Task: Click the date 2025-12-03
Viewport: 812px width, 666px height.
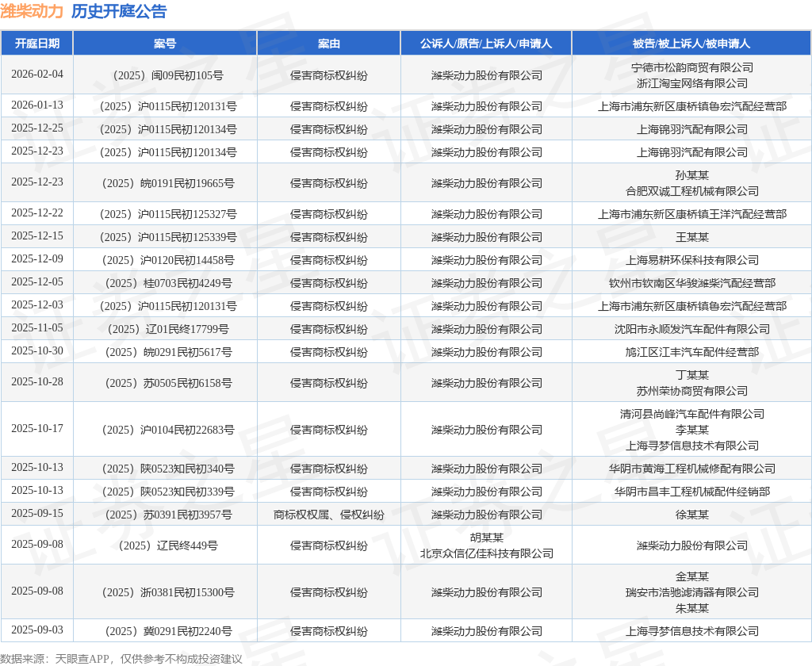Action: click(37, 305)
